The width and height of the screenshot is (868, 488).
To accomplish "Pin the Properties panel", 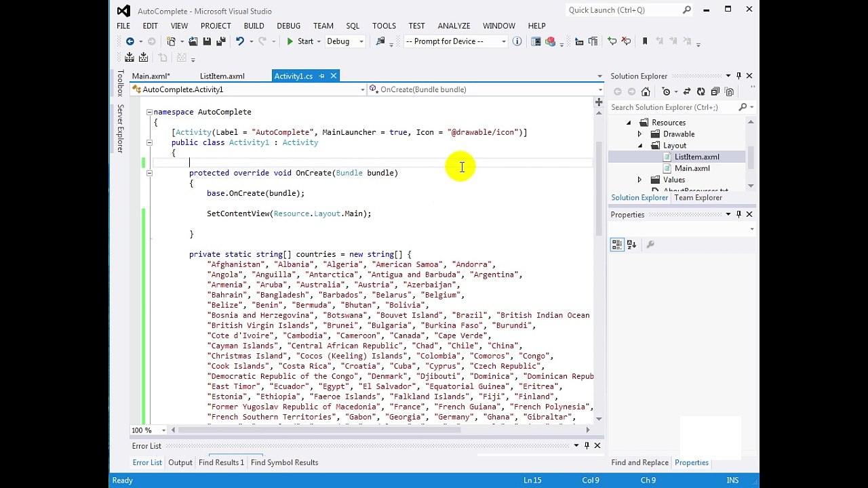I will click(x=738, y=214).
